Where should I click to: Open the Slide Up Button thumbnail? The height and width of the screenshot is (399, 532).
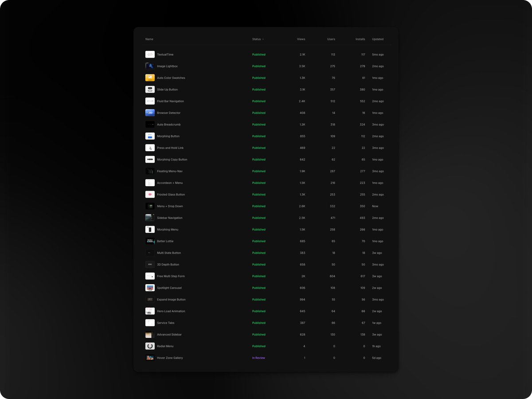tap(150, 90)
